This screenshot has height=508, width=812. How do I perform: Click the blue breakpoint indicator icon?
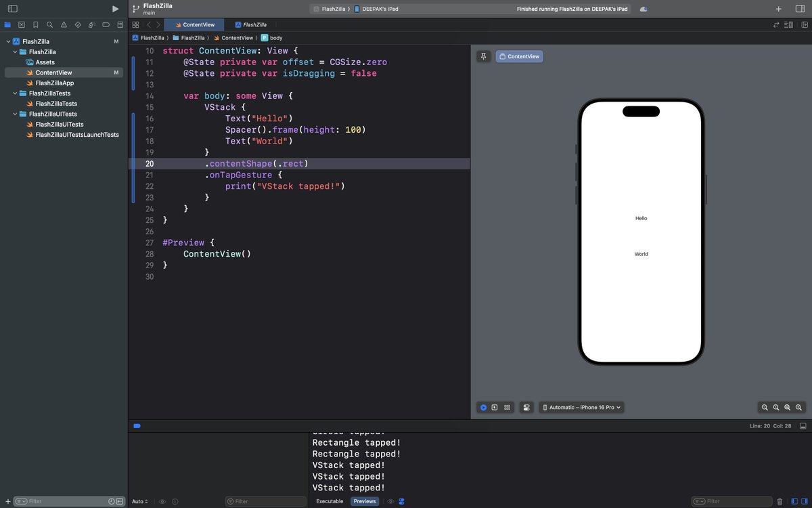[x=137, y=426]
